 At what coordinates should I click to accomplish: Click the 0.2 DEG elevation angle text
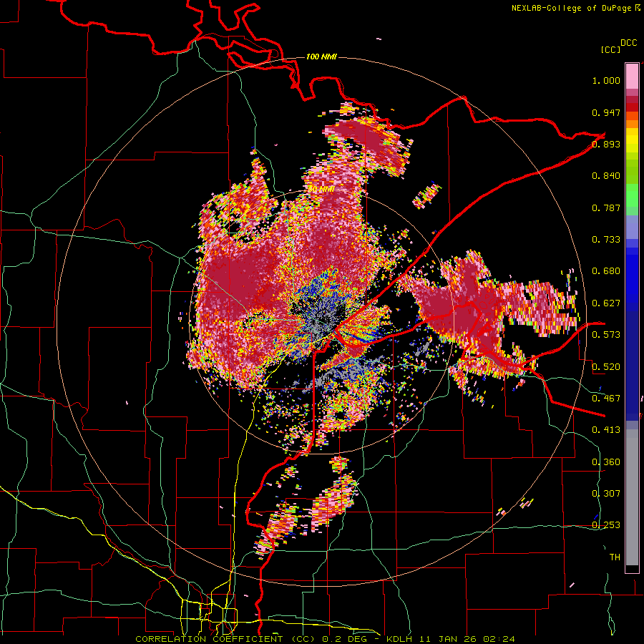click(x=344, y=639)
